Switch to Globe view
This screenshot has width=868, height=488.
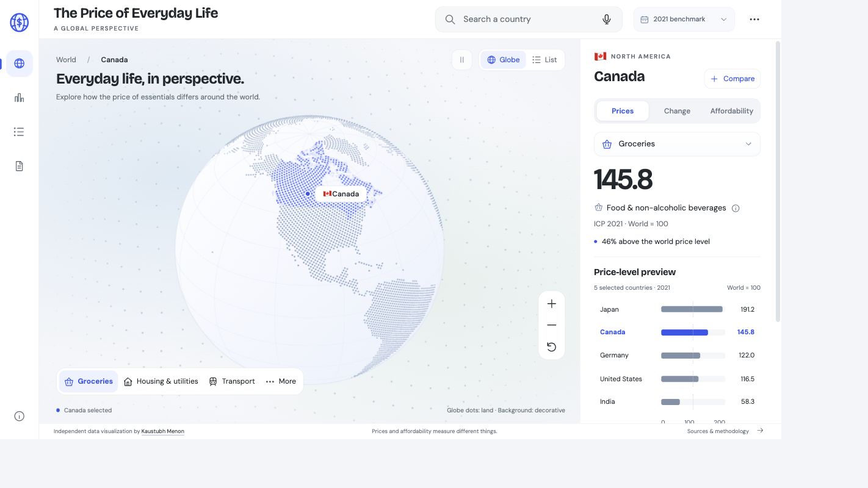coord(504,60)
